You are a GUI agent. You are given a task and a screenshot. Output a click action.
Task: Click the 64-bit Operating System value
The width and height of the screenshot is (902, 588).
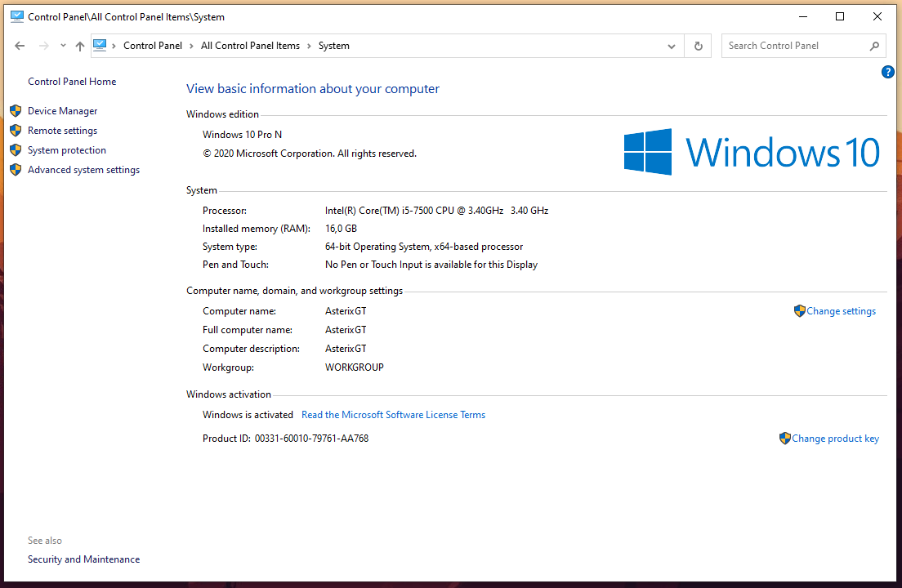click(x=424, y=247)
